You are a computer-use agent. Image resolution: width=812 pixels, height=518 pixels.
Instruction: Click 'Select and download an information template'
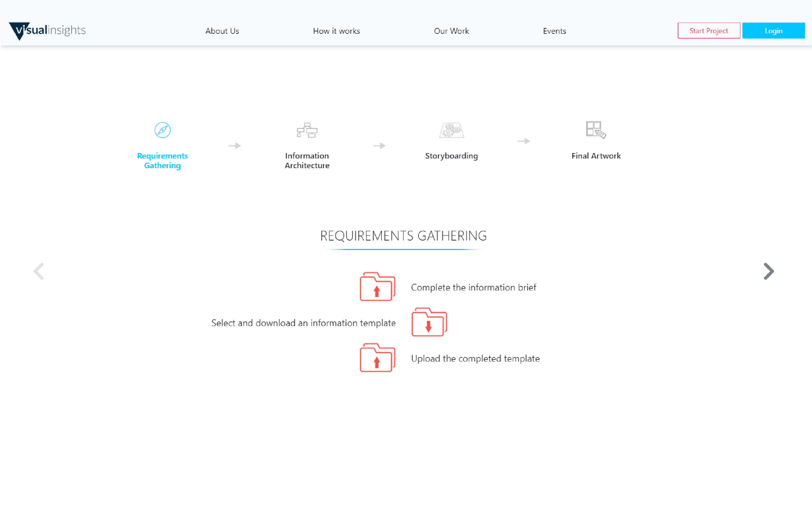click(303, 323)
